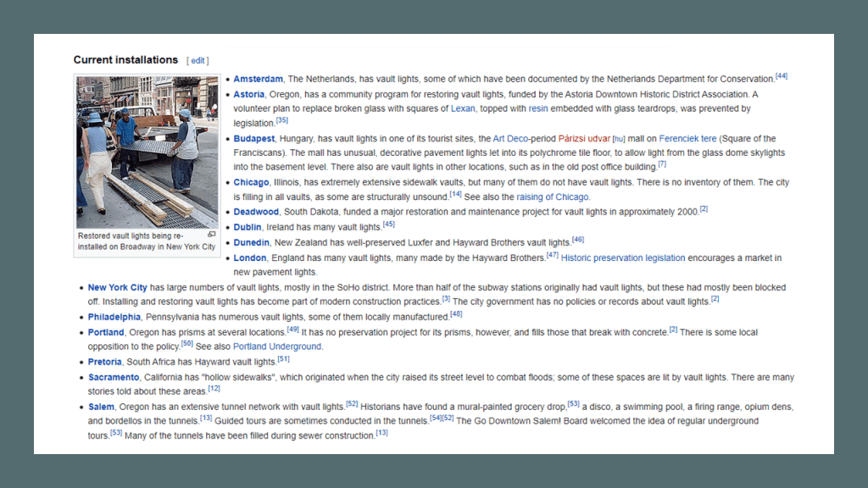The height and width of the screenshot is (488, 868).
Task: Open the Budapest link
Action: [x=254, y=139]
